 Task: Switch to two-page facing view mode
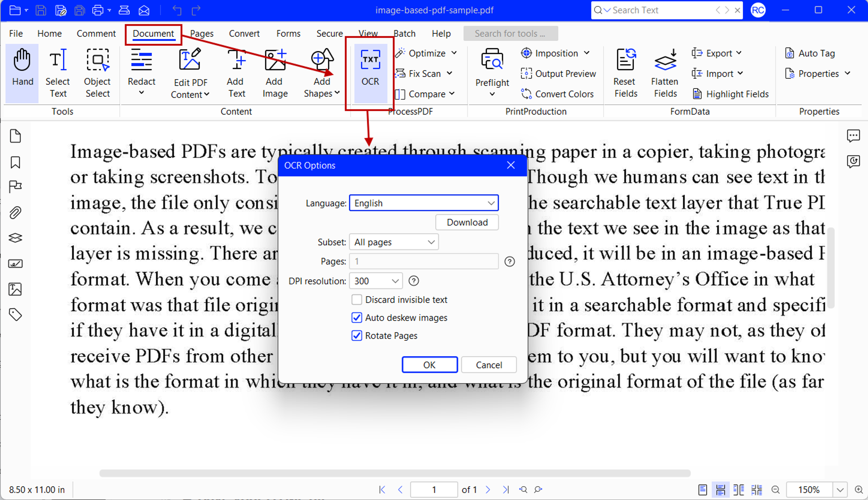tap(738, 490)
